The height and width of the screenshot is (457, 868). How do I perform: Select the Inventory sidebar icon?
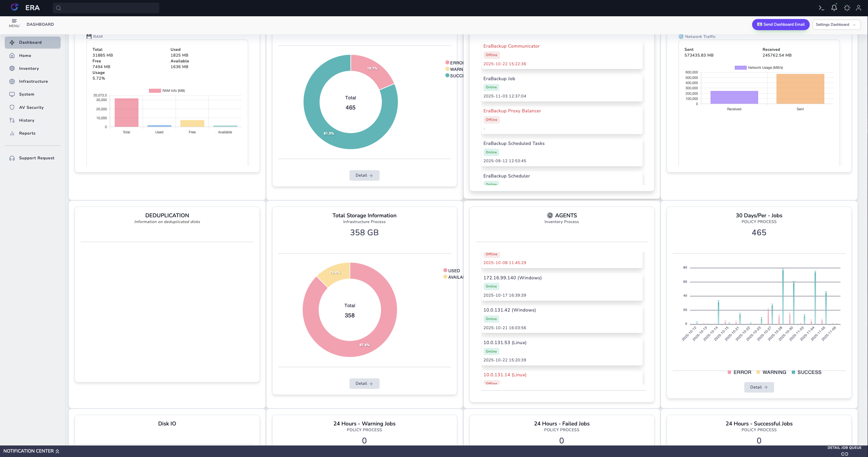[12, 68]
